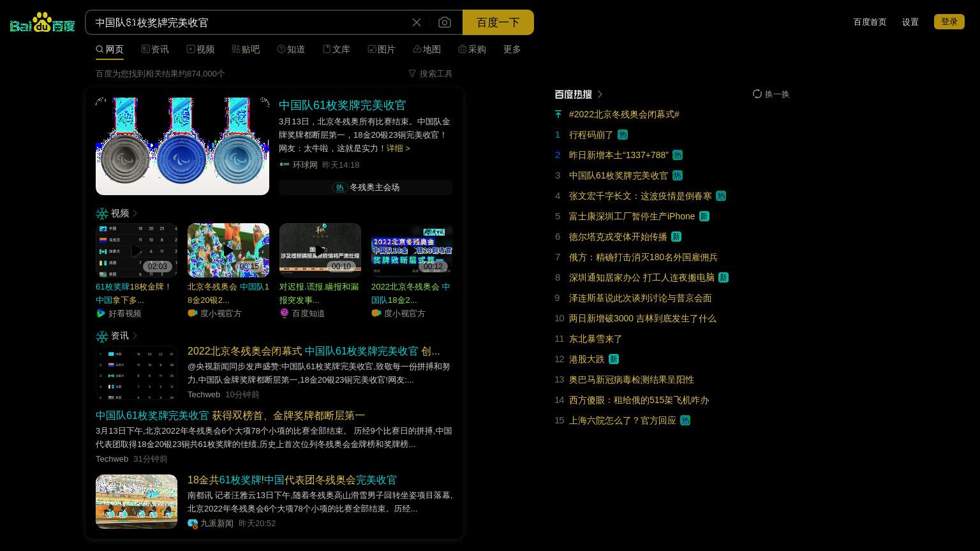This screenshot has width=980, height=551.
Task: Open hot search 上海六院怎么了？官方回应
Action: [623, 420]
